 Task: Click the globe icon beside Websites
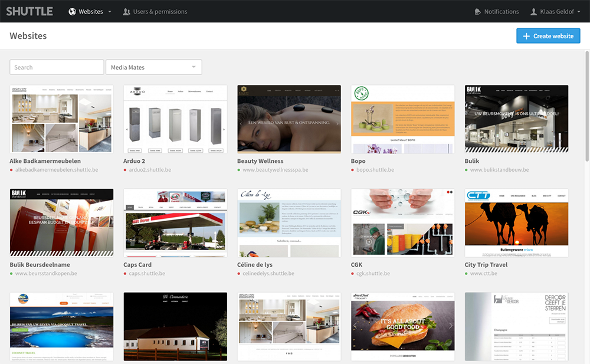point(72,12)
